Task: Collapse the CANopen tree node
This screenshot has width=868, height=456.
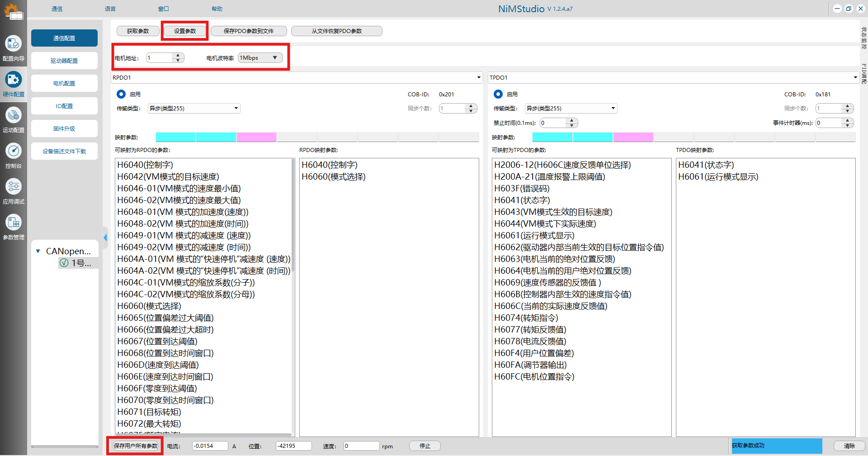Action: (x=38, y=251)
